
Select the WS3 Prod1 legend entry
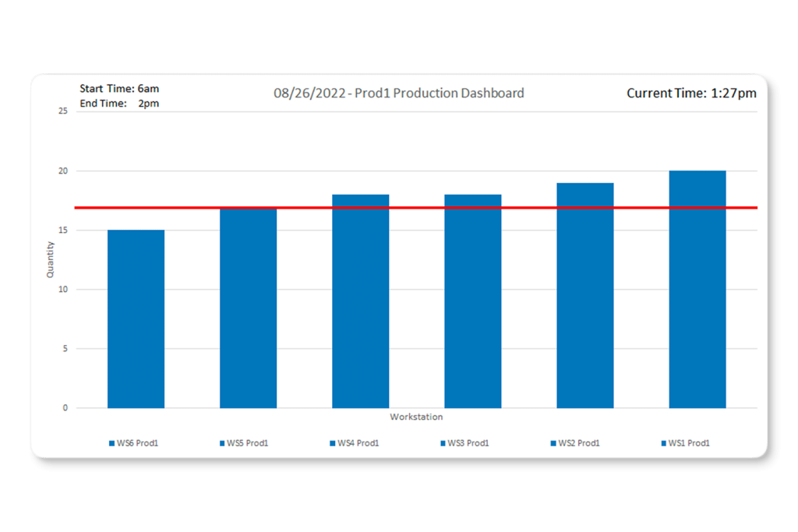click(x=468, y=443)
